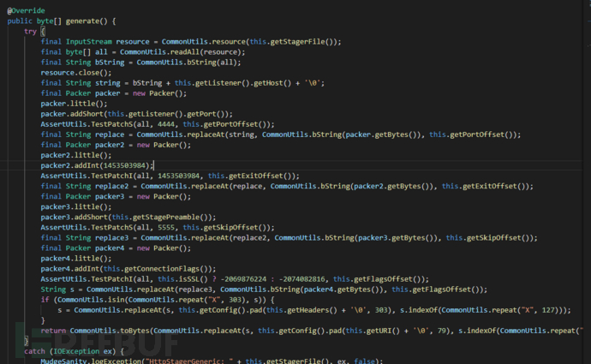Click 'final Packer packer = new Packer();' line
This screenshot has width=591, height=364.
pos(113,93)
